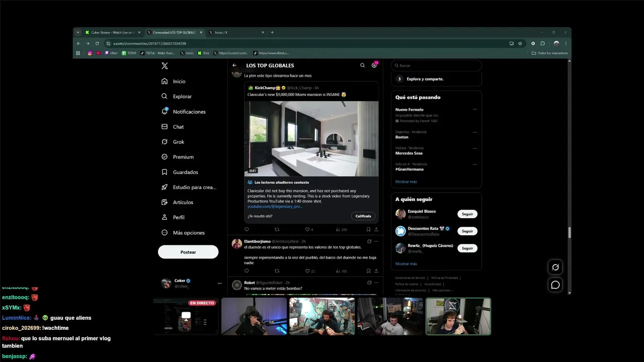Open more options for #GranHermano trend
The height and width of the screenshot is (362, 644).
tap(474, 164)
